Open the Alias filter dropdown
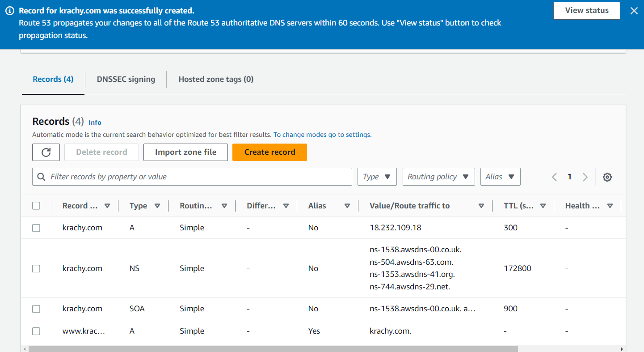Image resolution: width=644 pixels, height=352 pixels. pyautogui.click(x=500, y=177)
